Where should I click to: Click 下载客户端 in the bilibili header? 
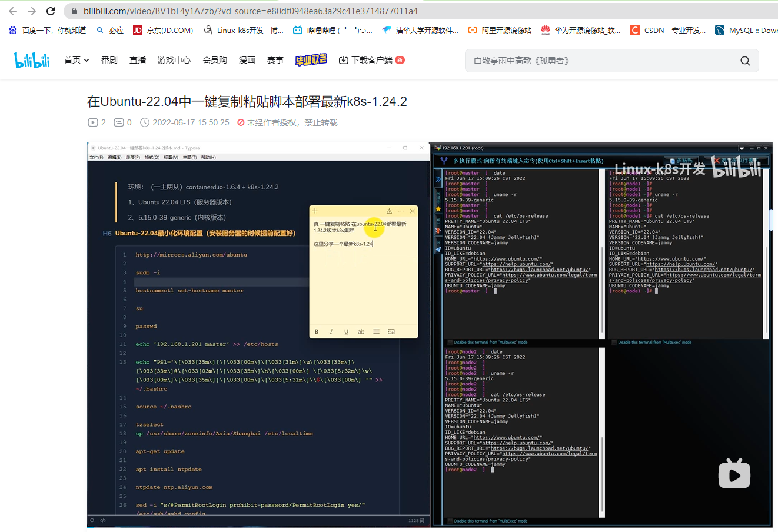coord(371,60)
